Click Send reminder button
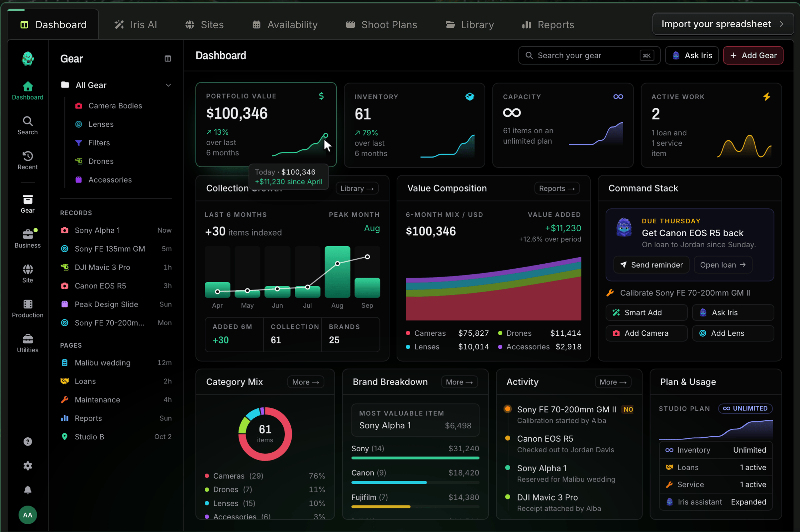The height and width of the screenshot is (532, 800). coord(651,265)
